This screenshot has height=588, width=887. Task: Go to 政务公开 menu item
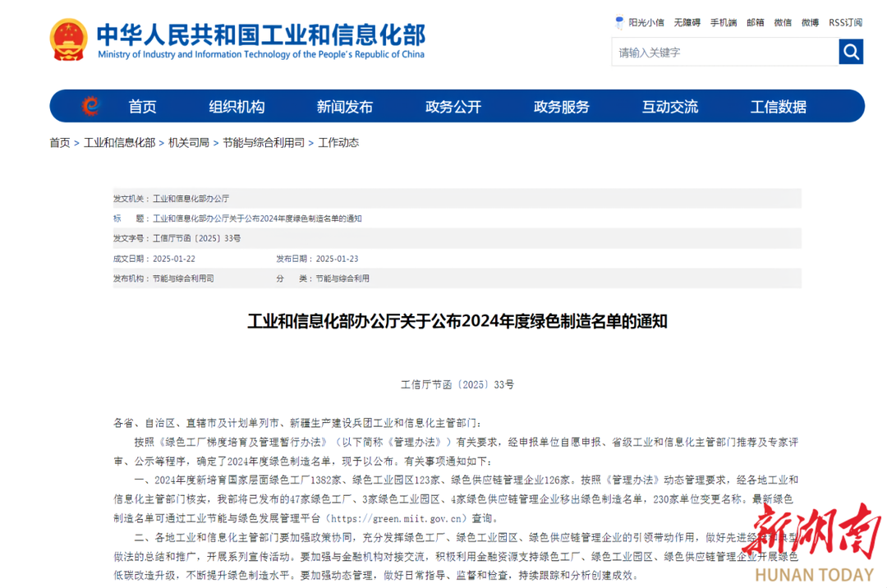click(453, 107)
